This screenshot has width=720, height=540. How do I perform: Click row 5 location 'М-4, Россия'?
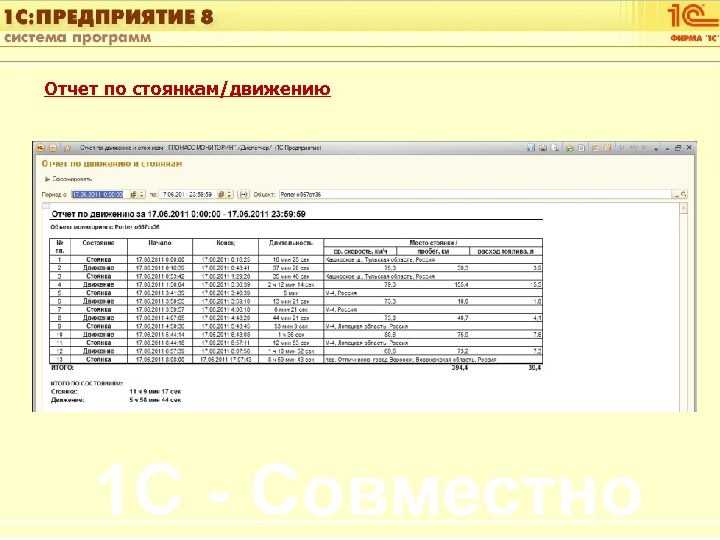point(341,293)
